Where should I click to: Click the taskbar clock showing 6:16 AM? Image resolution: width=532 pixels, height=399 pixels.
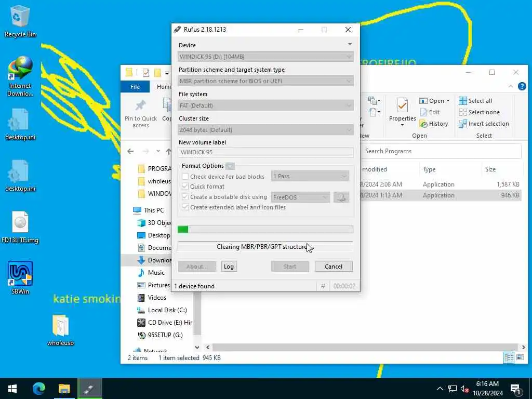click(487, 389)
